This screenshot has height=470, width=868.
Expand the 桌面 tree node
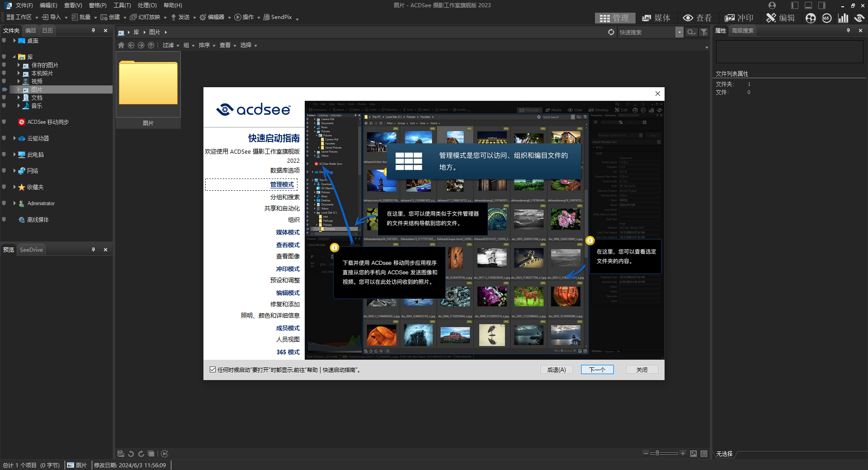coord(14,41)
